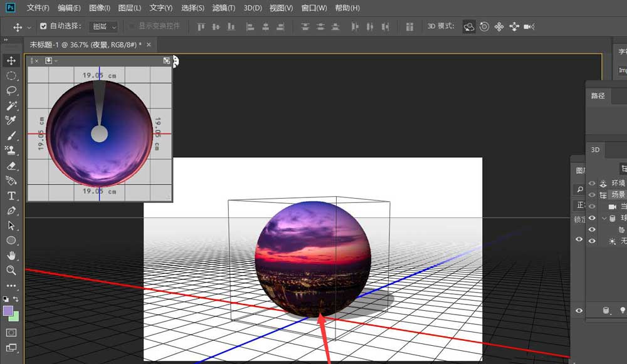Toggle the 显示变换控件 checkbox
This screenshot has width=627, height=364.
point(131,26)
